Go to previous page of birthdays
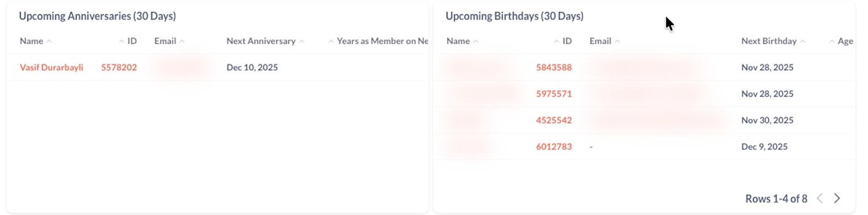The height and width of the screenshot is (215, 868). pos(820,198)
